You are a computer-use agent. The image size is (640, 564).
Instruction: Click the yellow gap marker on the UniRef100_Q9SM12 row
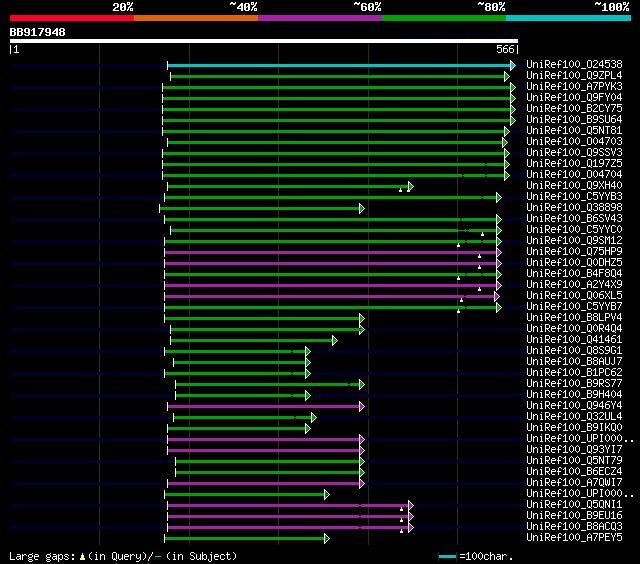(x=458, y=245)
